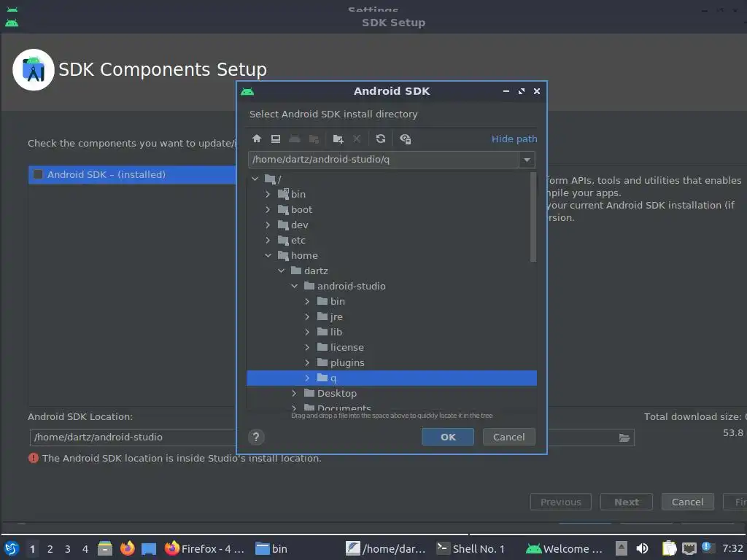The height and width of the screenshot is (560, 747).
Task: Open the start menu in taskbar
Action: [x=12, y=548]
